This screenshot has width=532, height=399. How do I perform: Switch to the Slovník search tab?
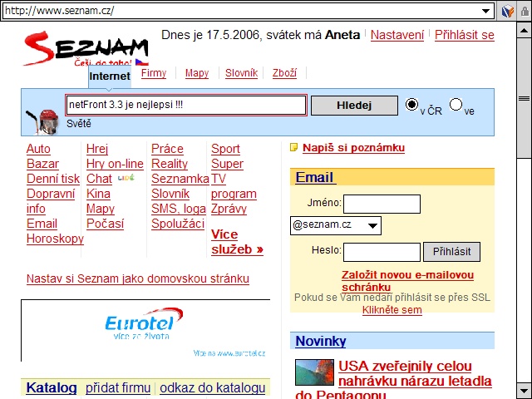242,73
